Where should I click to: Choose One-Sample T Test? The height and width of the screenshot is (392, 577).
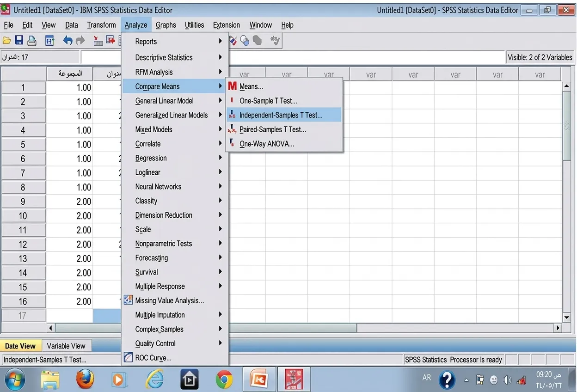(284, 101)
